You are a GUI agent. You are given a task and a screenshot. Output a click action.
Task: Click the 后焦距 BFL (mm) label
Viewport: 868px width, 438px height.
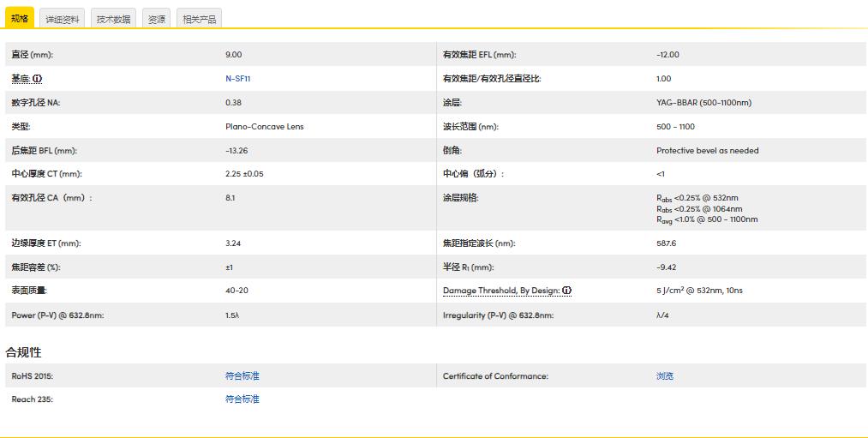(x=45, y=151)
